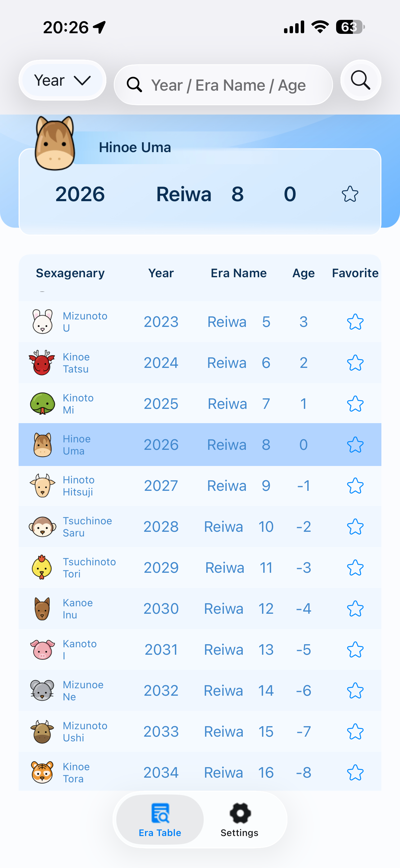The width and height of the screenshot is (400, 868).
Task: Open the Year dropdown selector
Action: (63, 80)
